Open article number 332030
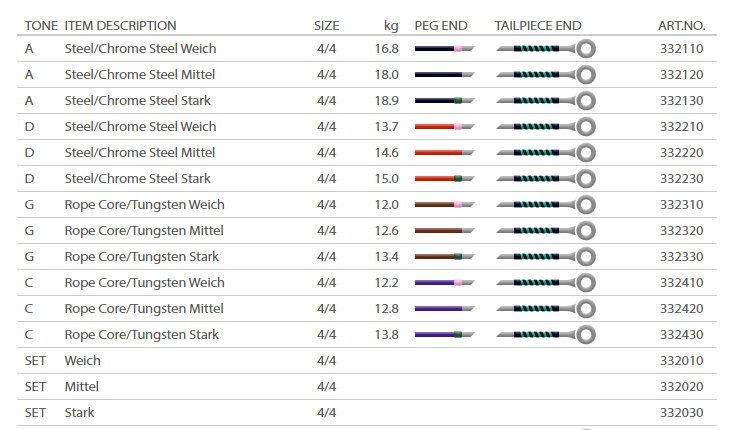 [x=681, y=413]
